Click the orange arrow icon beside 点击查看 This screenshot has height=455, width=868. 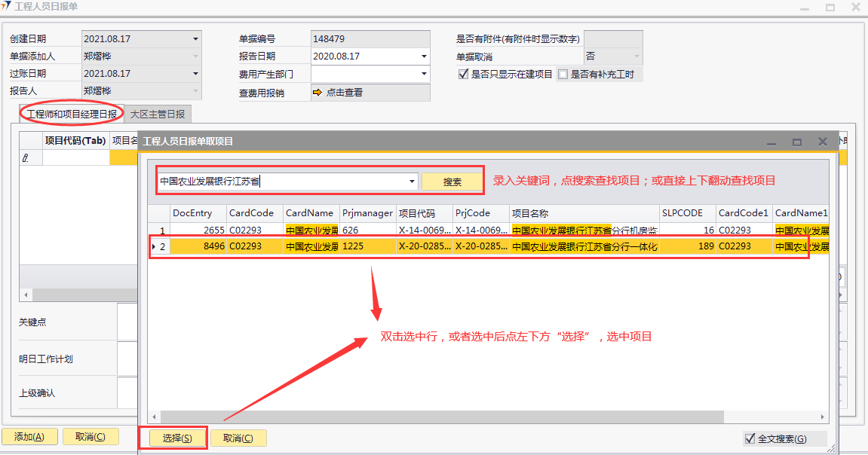coord(317,92)
